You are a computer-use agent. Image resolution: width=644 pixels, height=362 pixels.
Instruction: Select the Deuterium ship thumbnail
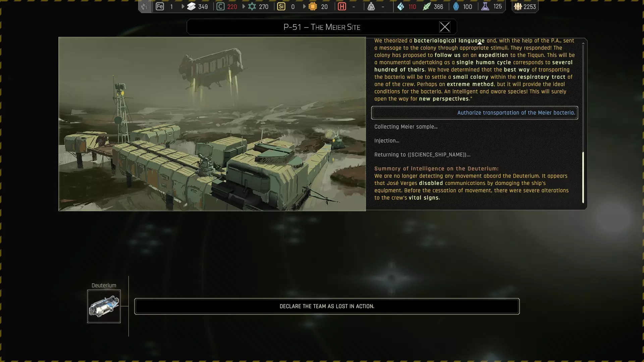[x=104, y=306]
